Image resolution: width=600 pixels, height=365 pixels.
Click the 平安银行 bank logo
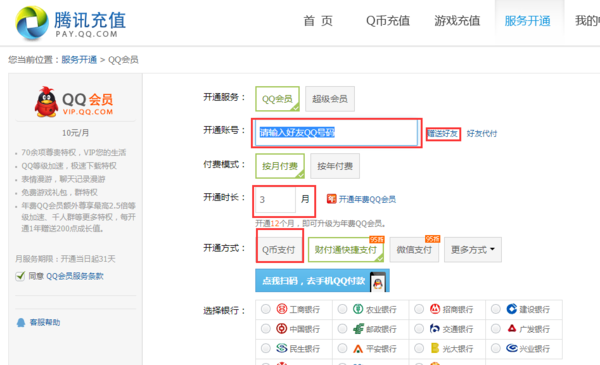point(358,348)
